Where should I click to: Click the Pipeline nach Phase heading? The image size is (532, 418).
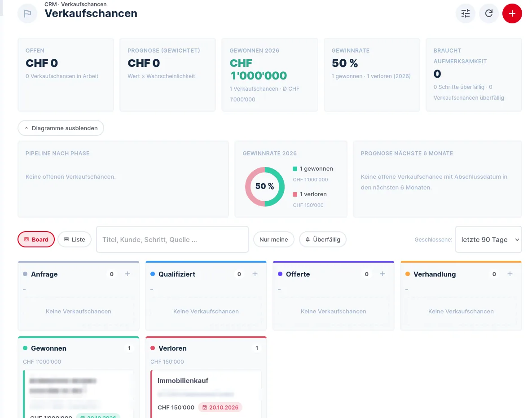point(57,154)
